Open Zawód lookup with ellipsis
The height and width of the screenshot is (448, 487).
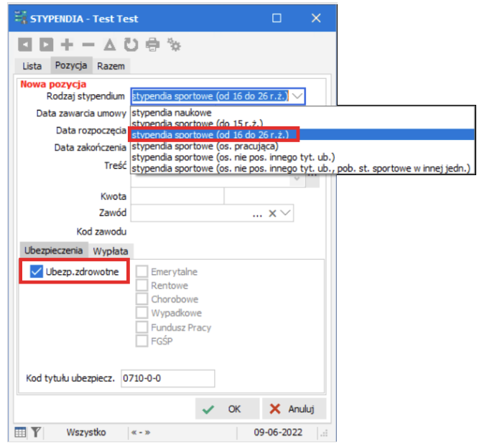click(x=257, y=215)
